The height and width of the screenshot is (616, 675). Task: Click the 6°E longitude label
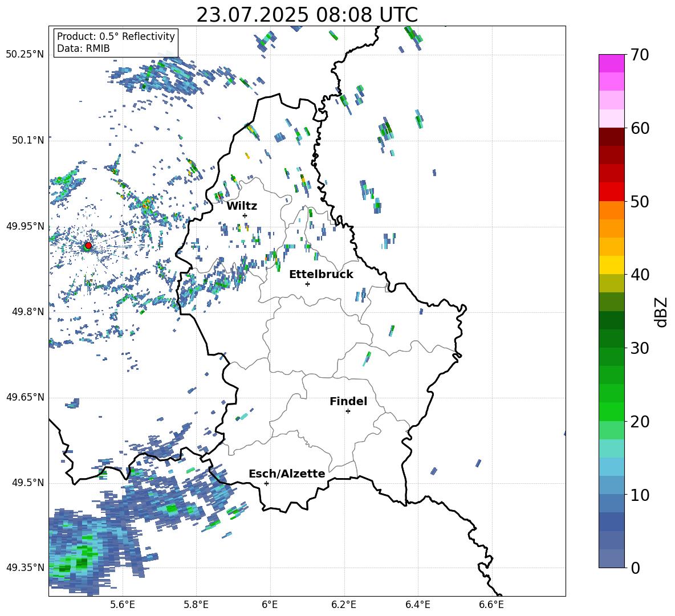[270, 605]
